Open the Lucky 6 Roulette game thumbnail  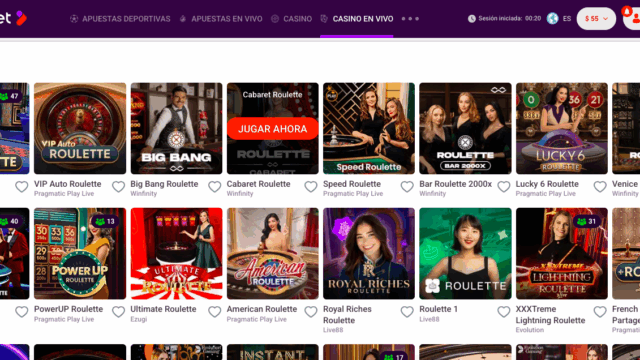point(562,129)
